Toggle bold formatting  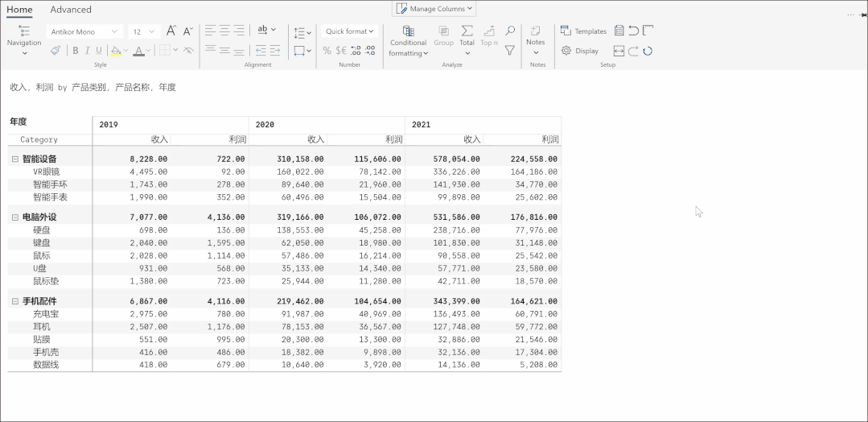pyautogui.click(x=76, y=51)
